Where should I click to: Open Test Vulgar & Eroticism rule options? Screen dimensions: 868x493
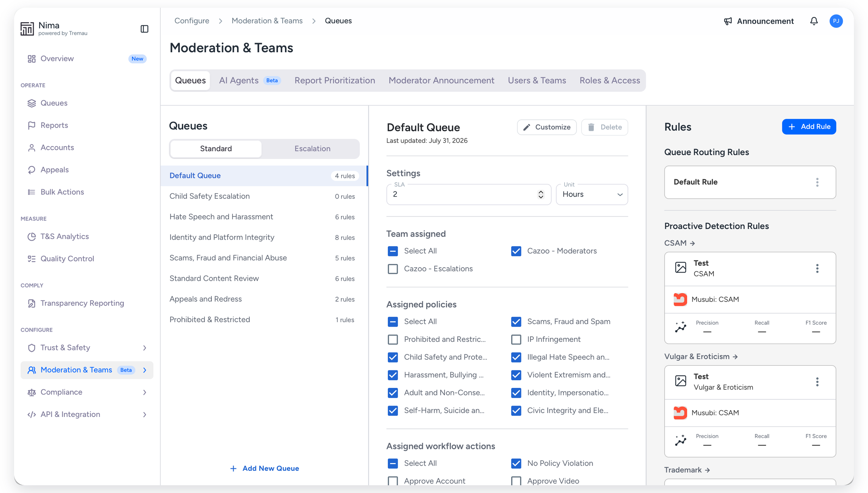tap(817, 382)
